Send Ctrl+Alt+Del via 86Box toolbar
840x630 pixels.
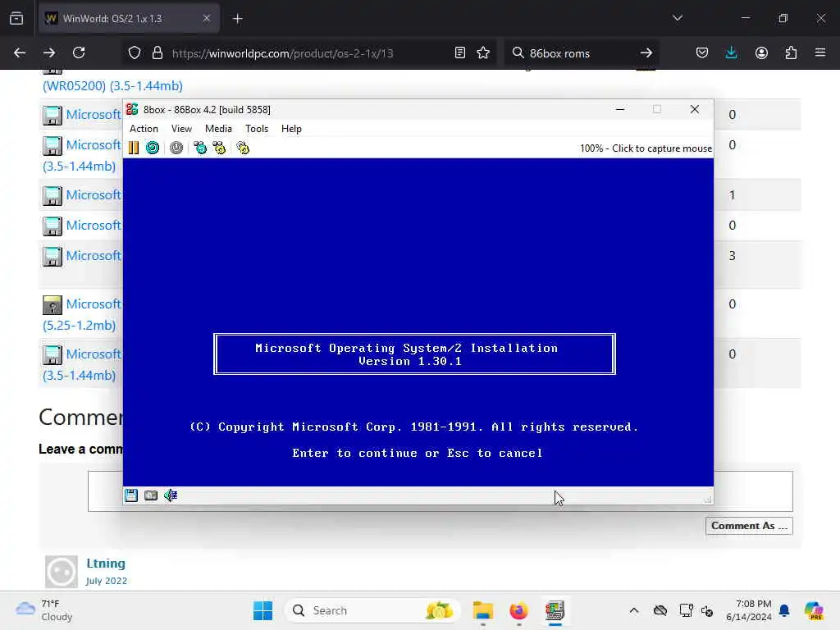click(x=200, y=148)
